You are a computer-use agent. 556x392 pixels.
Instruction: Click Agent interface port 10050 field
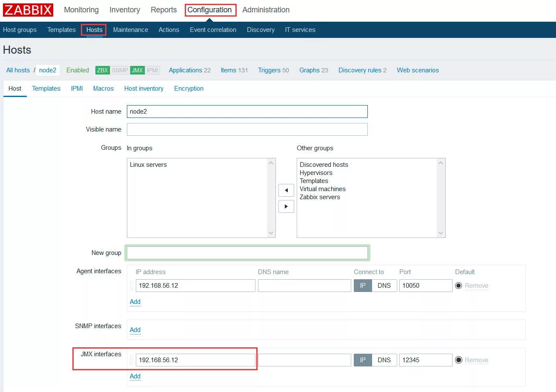pyautogui.click(x=426, y=286)
